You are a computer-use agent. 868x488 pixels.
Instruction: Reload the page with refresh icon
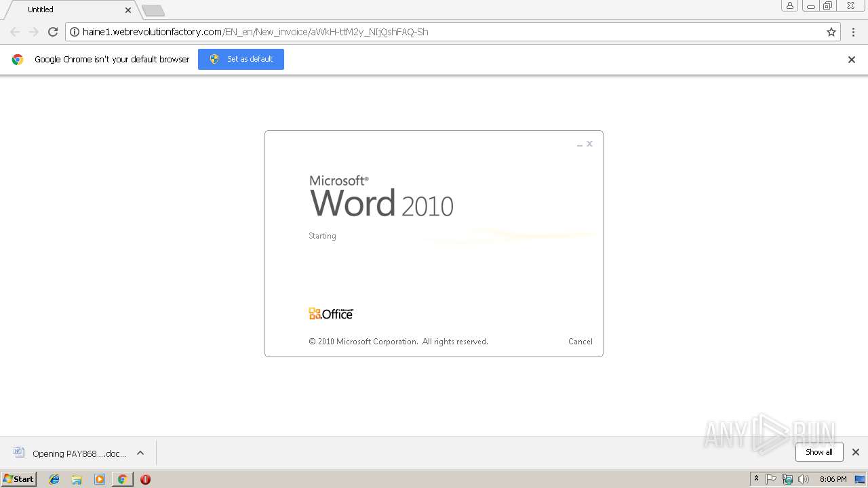(x=53, y=32)
